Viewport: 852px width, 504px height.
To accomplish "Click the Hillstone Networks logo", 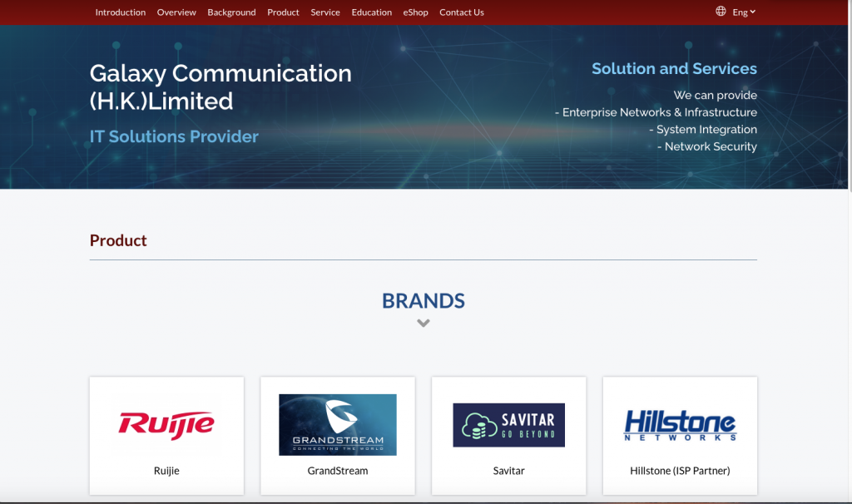I will [x=680, y=425].
